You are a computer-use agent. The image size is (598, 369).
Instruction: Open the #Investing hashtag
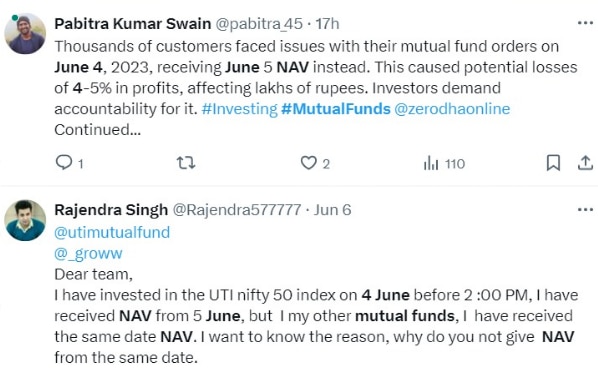240,109
